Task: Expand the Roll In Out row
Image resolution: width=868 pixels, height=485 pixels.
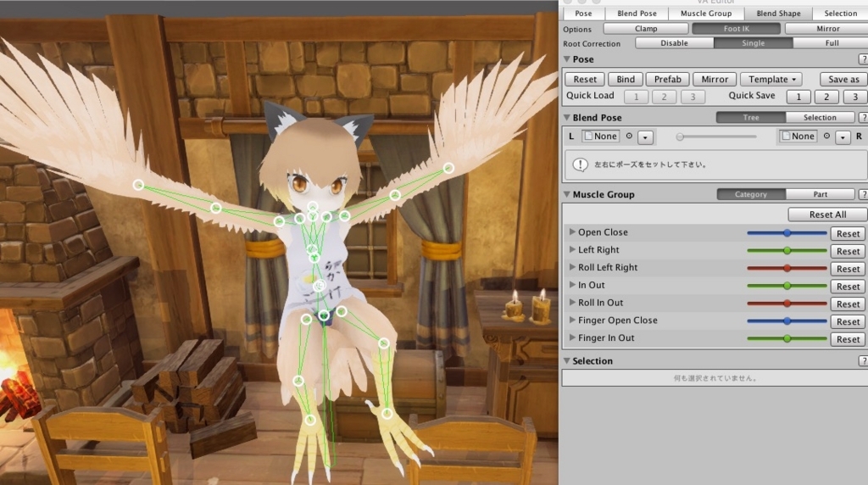Action: click(572, 303)
